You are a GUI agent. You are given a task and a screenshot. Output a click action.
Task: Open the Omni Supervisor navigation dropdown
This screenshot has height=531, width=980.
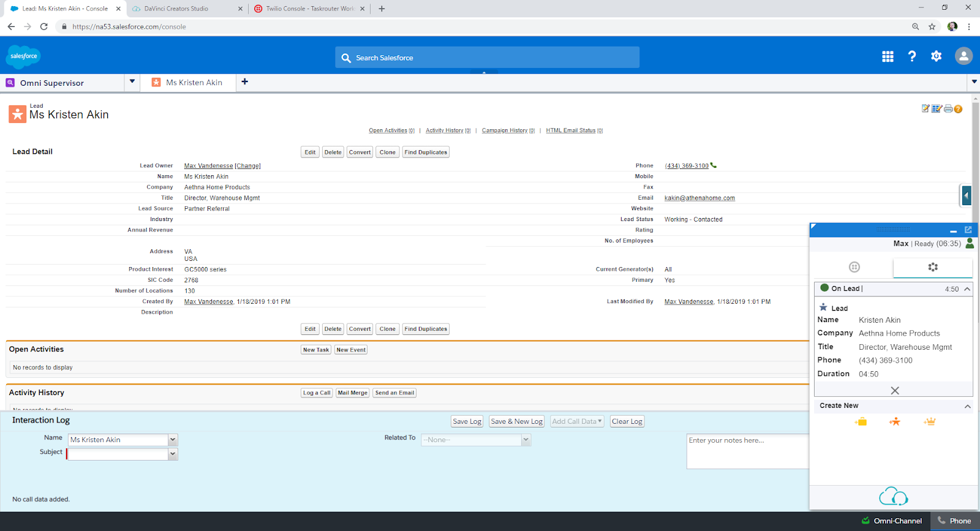point(132,82)
